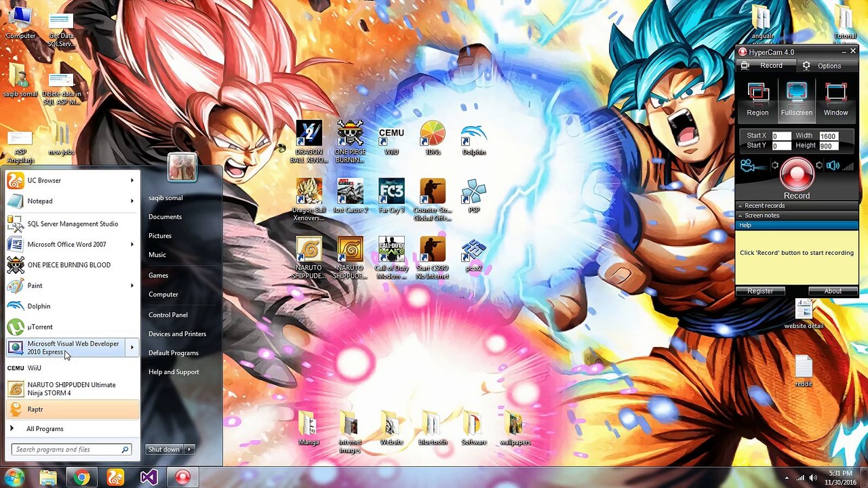Click Register button in HyperCam

click(760, 291)
